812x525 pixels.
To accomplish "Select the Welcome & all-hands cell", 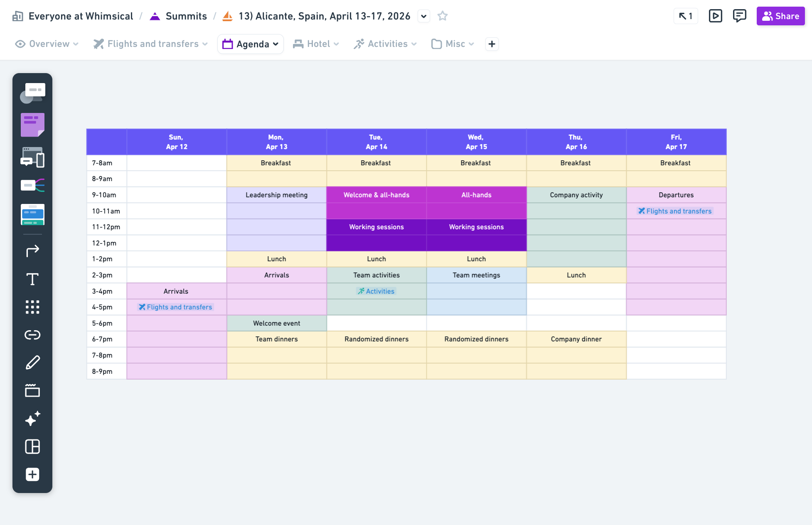I will click(376, 195).
